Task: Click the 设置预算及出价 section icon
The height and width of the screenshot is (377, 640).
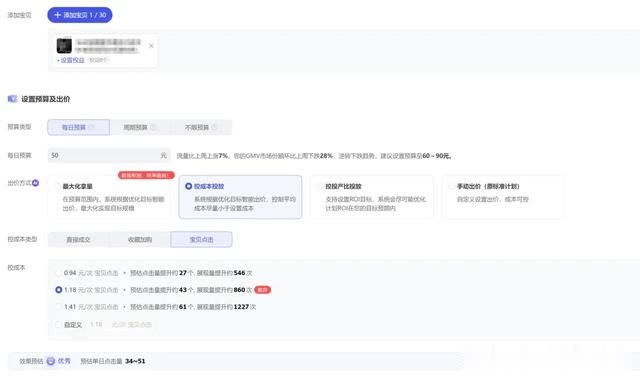Action: 12,99
